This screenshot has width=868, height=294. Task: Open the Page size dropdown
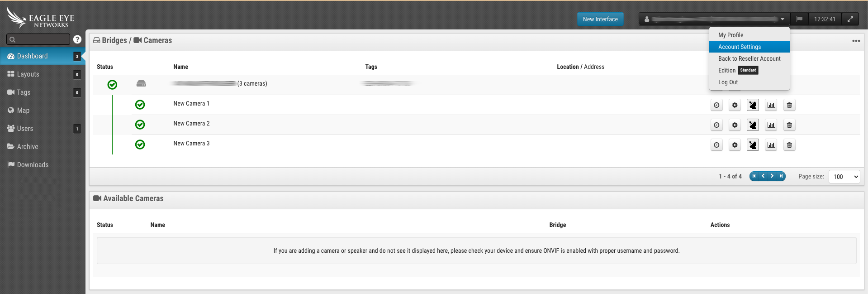point(844,177)
